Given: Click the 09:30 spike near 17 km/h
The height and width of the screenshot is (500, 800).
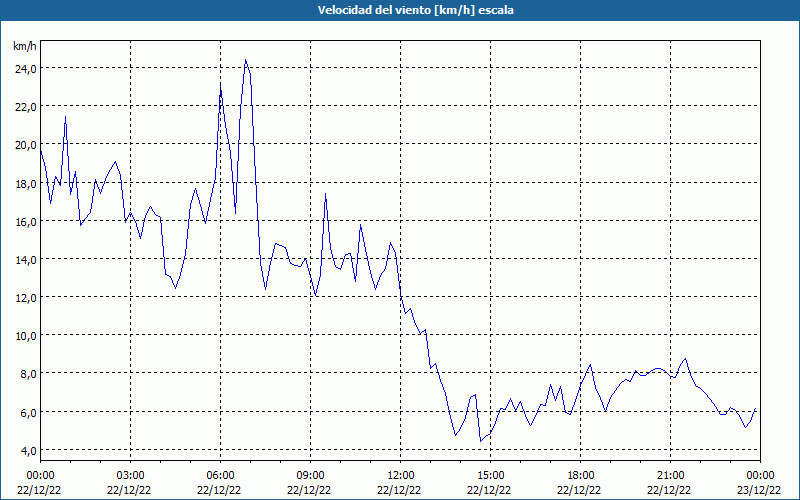Looking at the screenshot, I should point(326,194).
